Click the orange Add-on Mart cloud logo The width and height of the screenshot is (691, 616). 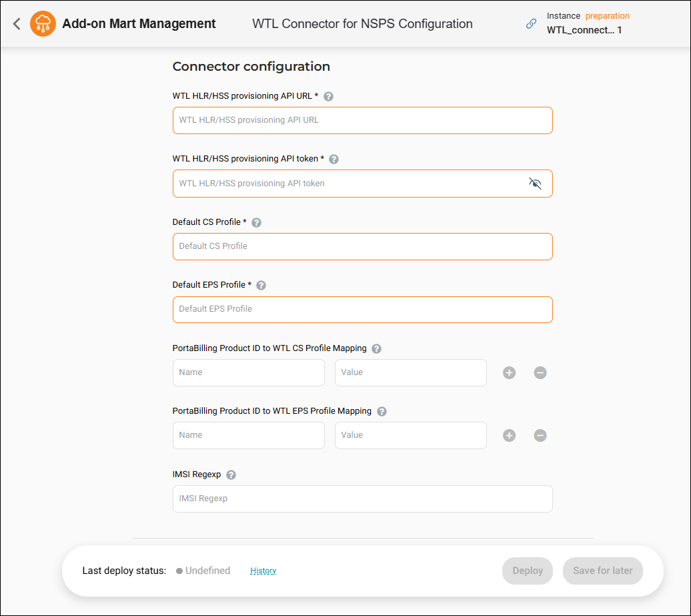click(43, 24)
